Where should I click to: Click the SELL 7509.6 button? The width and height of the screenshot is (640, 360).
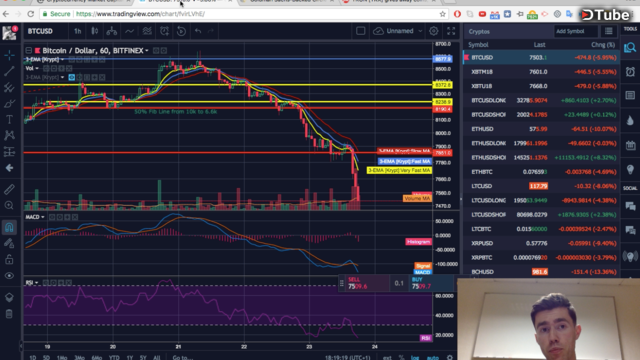pyautogui.click(x=366, y=283)
